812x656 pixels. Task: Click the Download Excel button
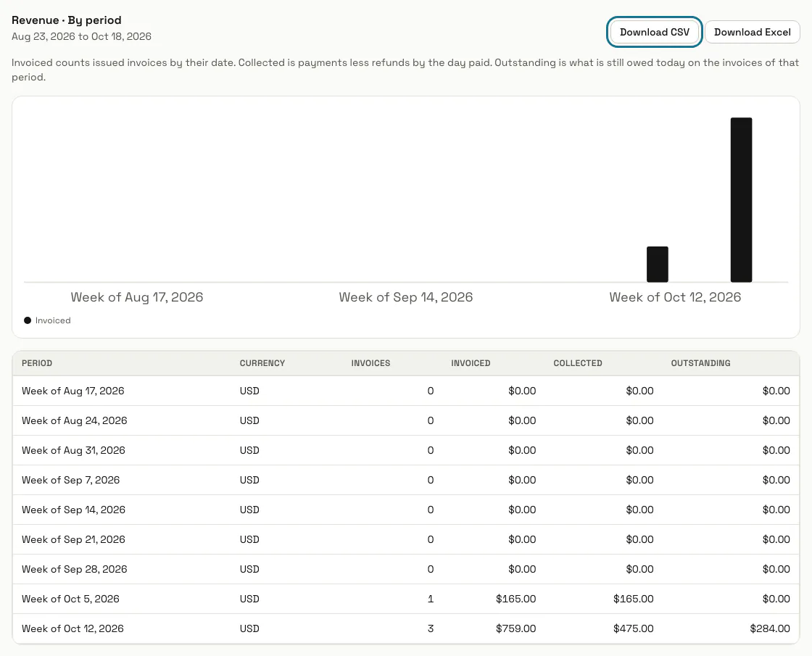752,32
